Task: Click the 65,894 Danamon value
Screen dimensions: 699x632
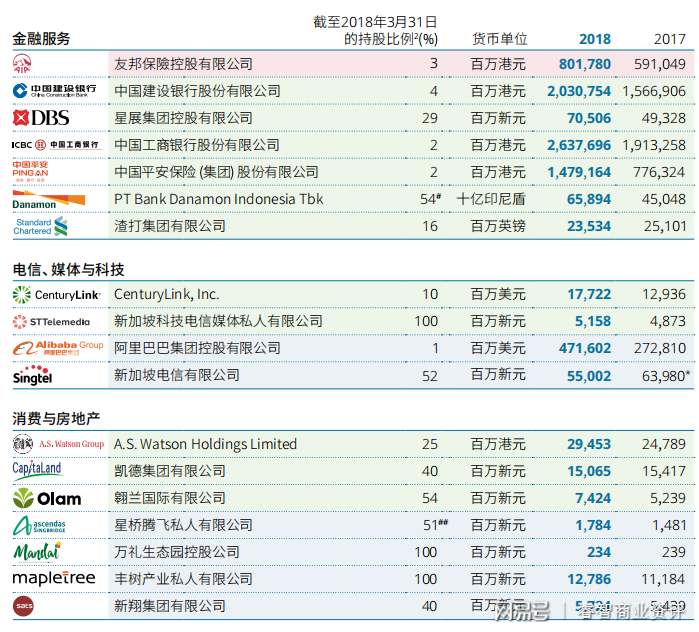Action: pos(589,199)
